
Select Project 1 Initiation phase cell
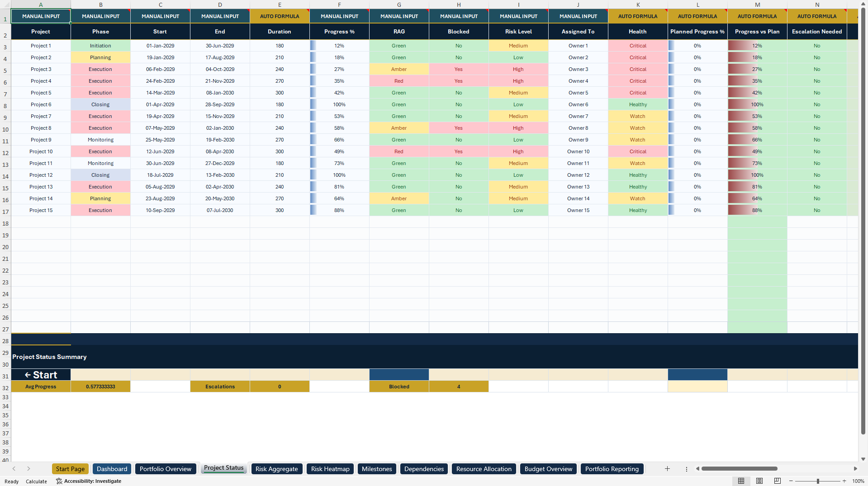click(100, 46)
